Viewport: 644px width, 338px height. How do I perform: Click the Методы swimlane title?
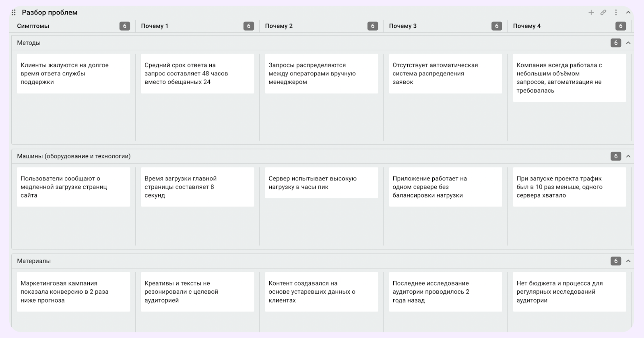click(x=29, y=43)
